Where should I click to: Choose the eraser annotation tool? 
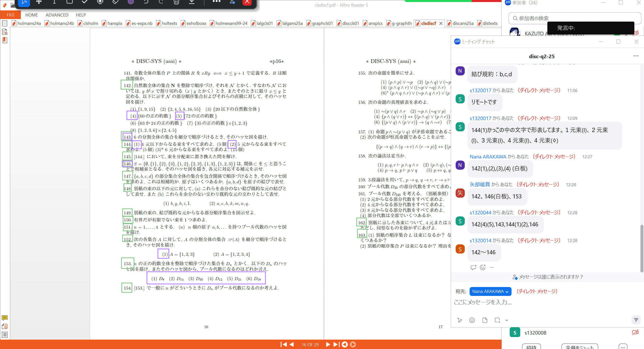pyautogui.click(x=115, y=2)
